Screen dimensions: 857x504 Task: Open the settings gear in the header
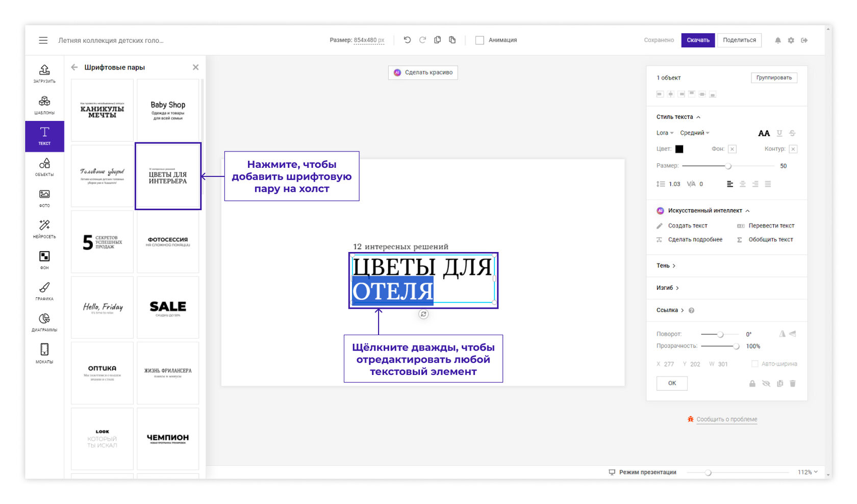pos(791,40)
